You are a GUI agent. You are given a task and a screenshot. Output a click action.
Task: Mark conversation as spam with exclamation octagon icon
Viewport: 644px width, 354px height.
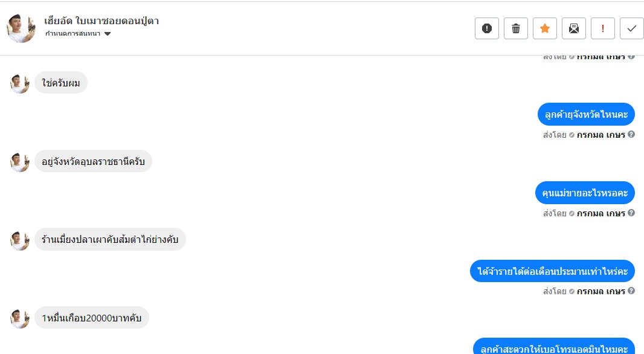pyautogui.click(x=487, y=28)
